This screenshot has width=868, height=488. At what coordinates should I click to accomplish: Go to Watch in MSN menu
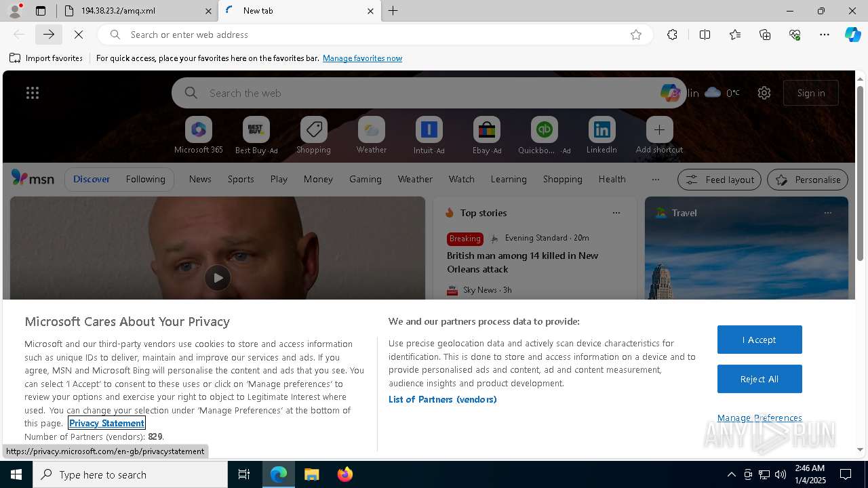(462, 179)
